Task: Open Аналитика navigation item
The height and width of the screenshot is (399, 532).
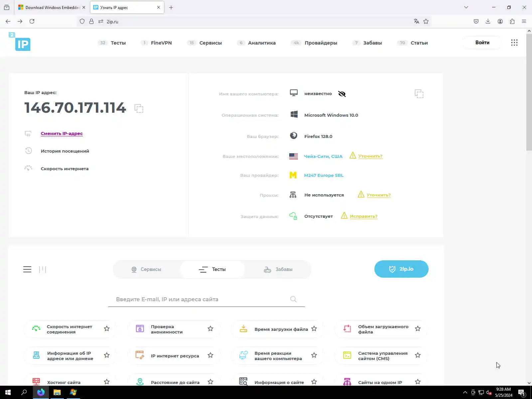Action: [262, 43]
